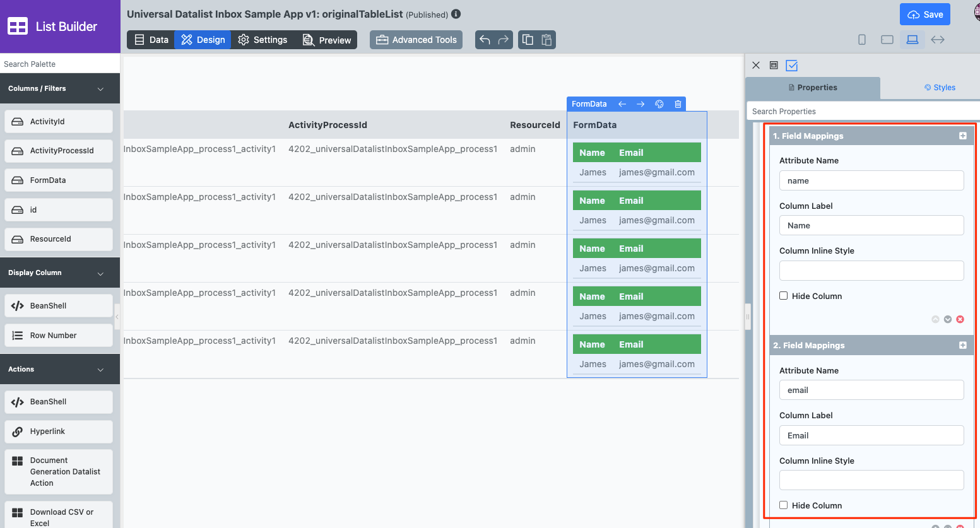This screenshot has width=980, height=528.
Task: Remove the first Field Mappings row
Action: [960, 319]
